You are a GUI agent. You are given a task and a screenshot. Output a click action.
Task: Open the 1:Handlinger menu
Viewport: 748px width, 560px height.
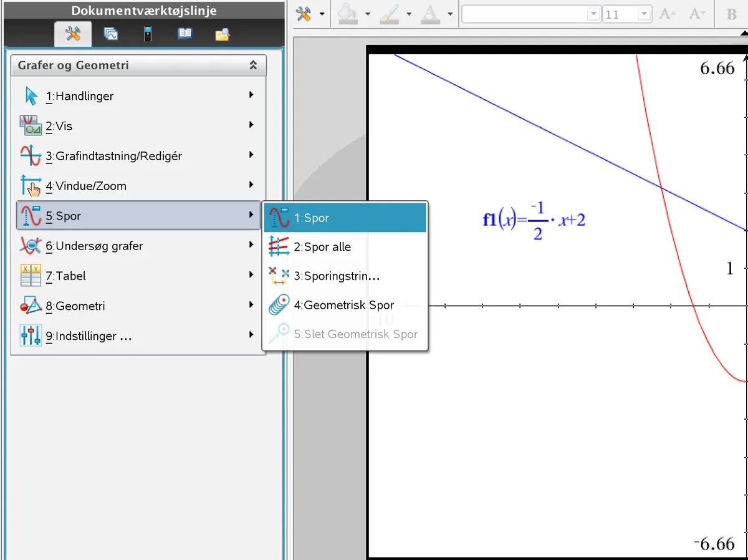(138, 96)
